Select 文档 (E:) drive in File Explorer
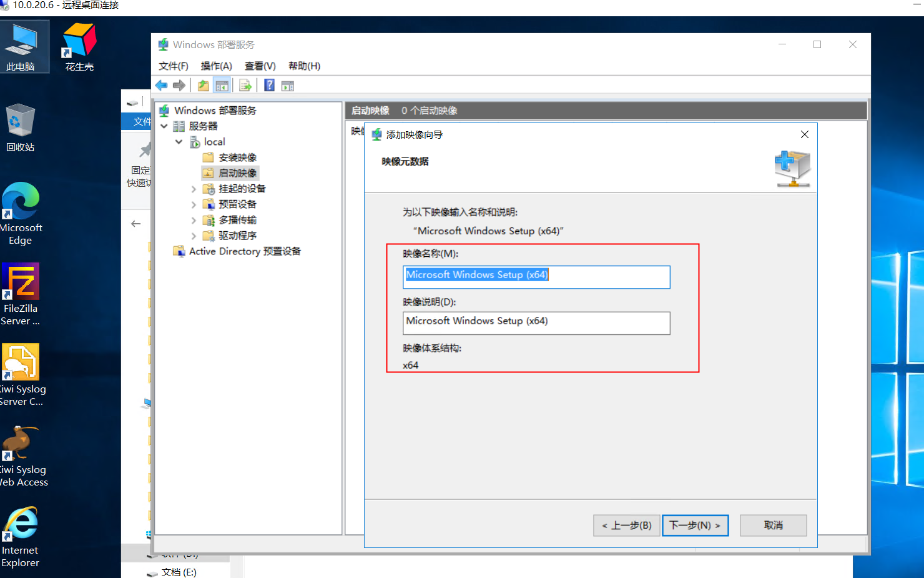The height and width of the screenshot is (578, 924). [179, 572]
